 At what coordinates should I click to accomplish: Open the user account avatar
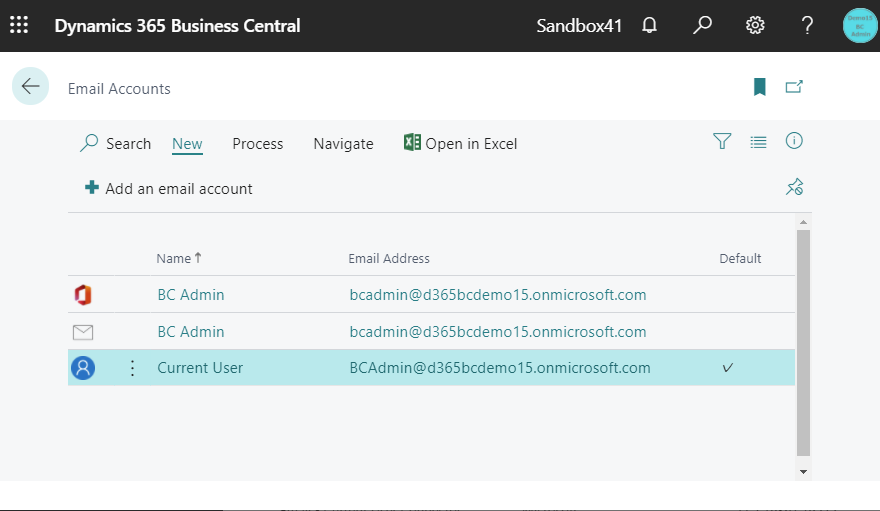click(860, 25)
